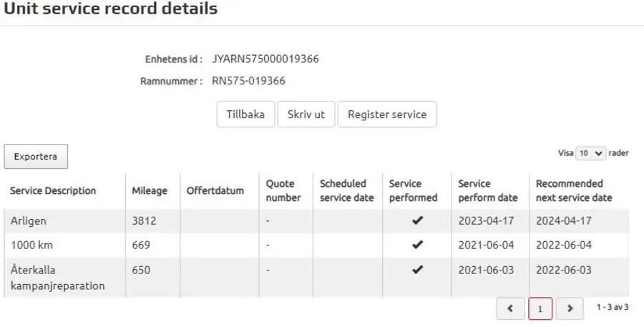Open the Visa rows-per-page dropdown
Viewport: 644px width, 327px height.
tap(591, 153)
